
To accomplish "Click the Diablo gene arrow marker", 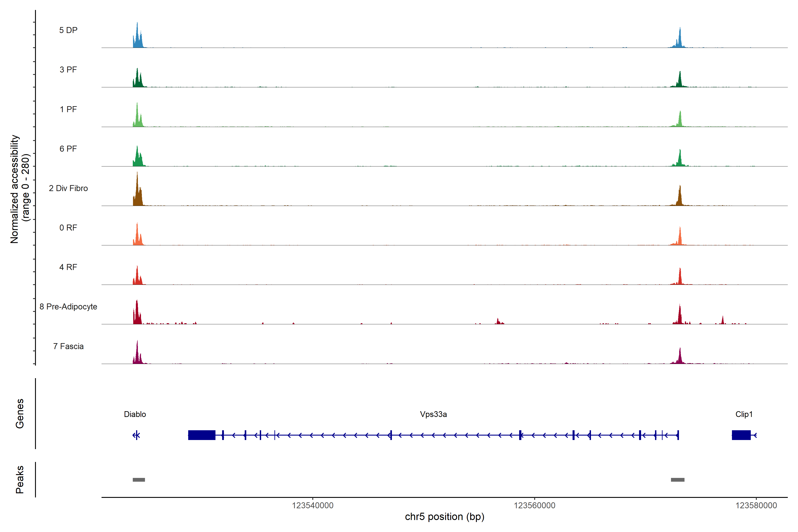I will [x=136, y=435].
